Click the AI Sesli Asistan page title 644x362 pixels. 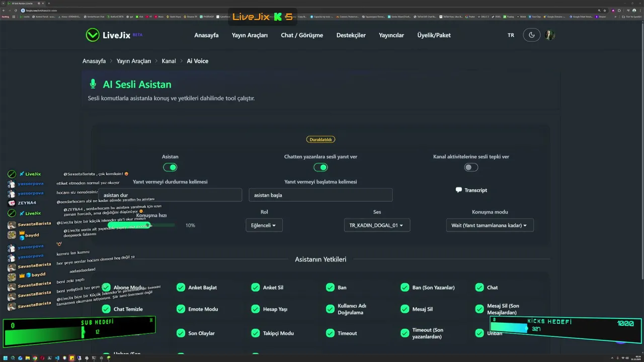pyautogui.click(x=137, y=84)
